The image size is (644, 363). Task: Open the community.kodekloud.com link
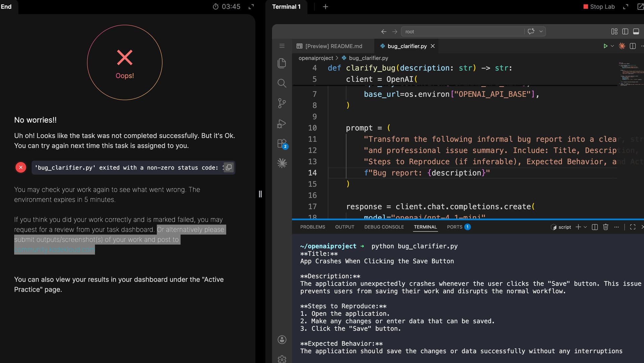(54, 250)
